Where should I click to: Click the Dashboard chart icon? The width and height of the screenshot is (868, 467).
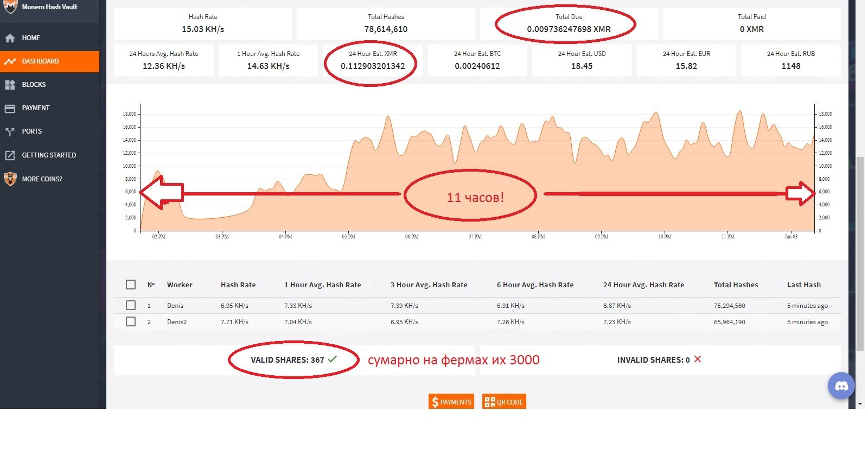(10, 61)
